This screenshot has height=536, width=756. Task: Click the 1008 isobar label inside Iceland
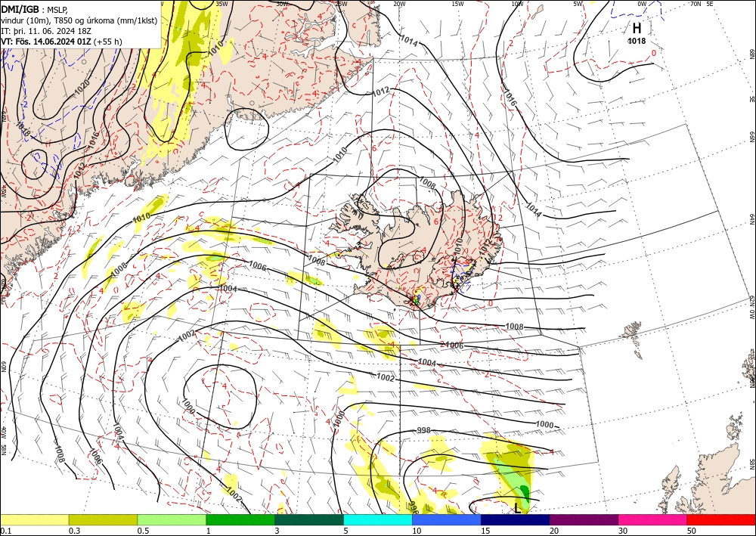click(427, 183)
